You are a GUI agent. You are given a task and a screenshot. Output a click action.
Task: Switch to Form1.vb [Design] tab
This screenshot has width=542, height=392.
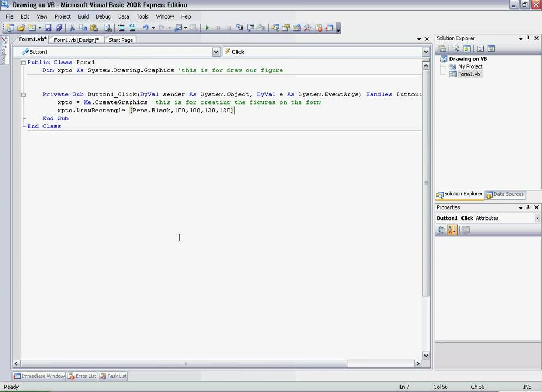76,40
